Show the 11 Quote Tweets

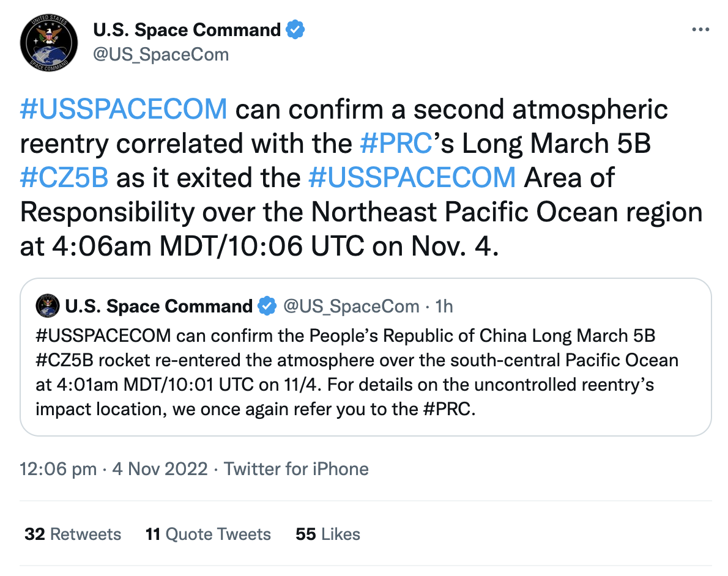tap(208, 534)
